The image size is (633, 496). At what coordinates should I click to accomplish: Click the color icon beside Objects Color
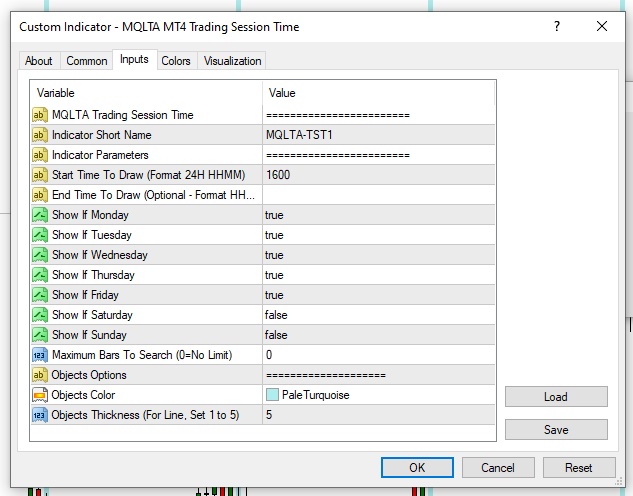tap(40, 395)
